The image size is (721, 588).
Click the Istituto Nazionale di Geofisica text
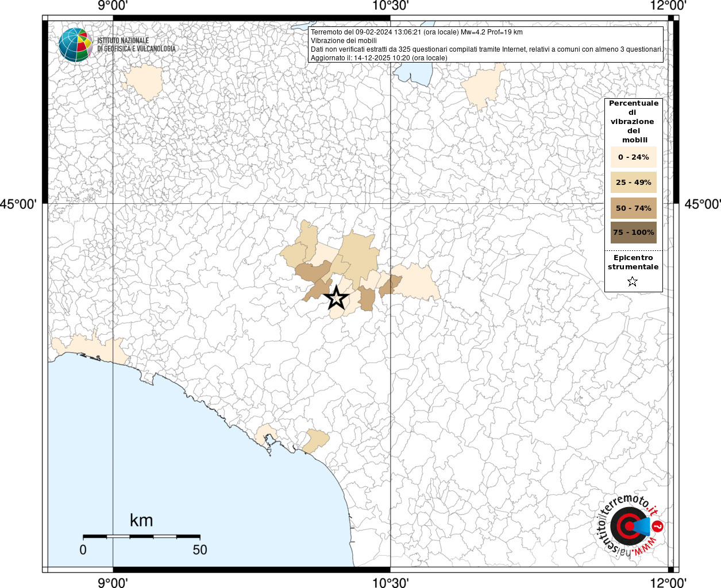(x=136, y=45)
